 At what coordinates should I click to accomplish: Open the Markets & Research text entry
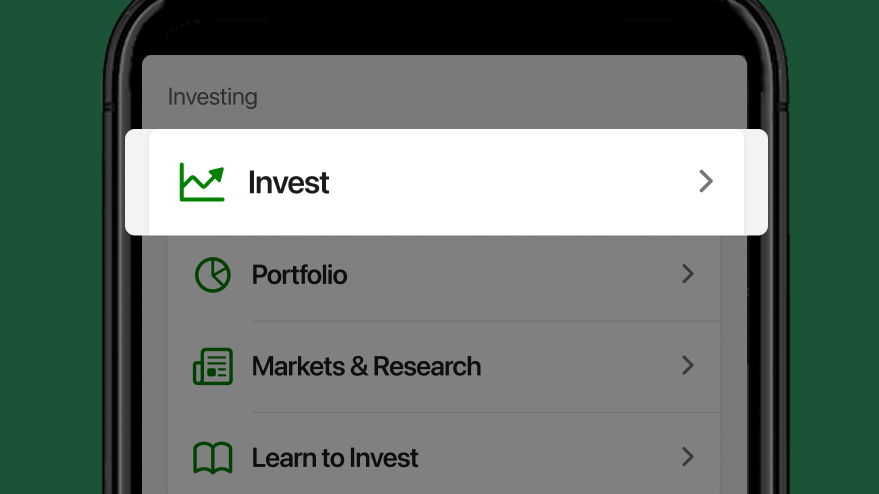(366, 366)
